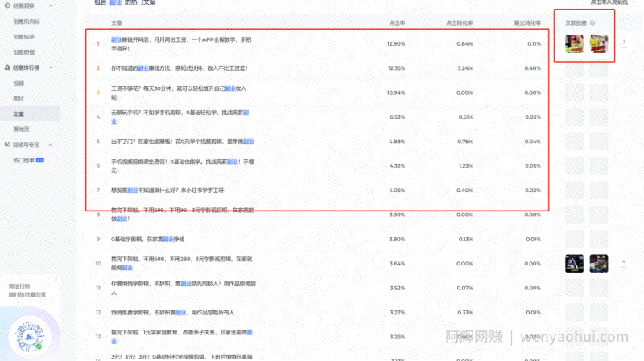Viewport: 644px width, 361px height.
Task: Click row 2 copy text 你不知道的副业赚钱方法
Action: click(179, 68)
